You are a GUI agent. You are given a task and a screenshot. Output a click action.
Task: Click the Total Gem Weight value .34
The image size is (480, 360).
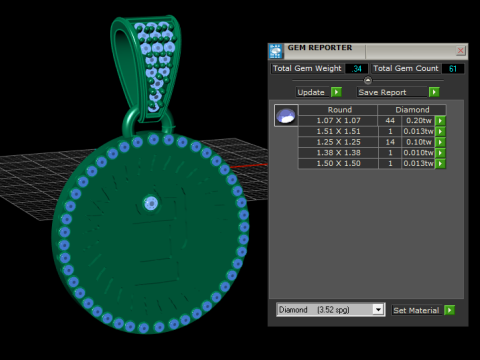click(x=357, y=69)
